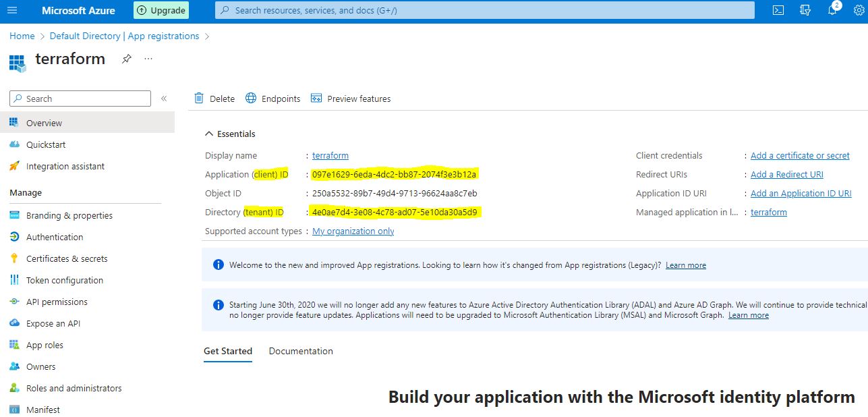
Task: Click Add a certificate or secret link
Action: click(x=800, y=155)
